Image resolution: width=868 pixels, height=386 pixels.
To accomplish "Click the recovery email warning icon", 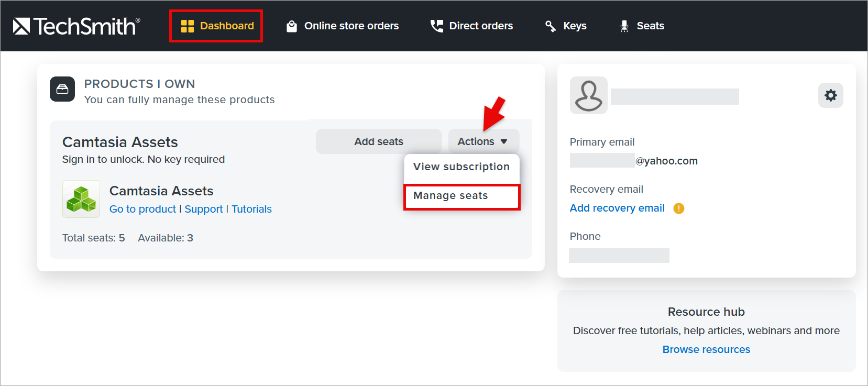I will point(679,208).
